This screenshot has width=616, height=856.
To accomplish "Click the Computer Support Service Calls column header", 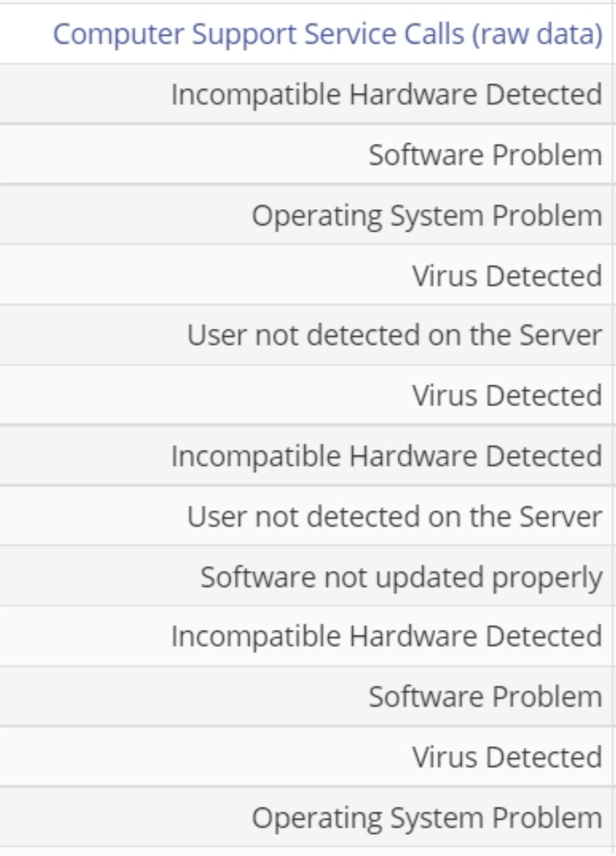I will (x=306, y=34).
